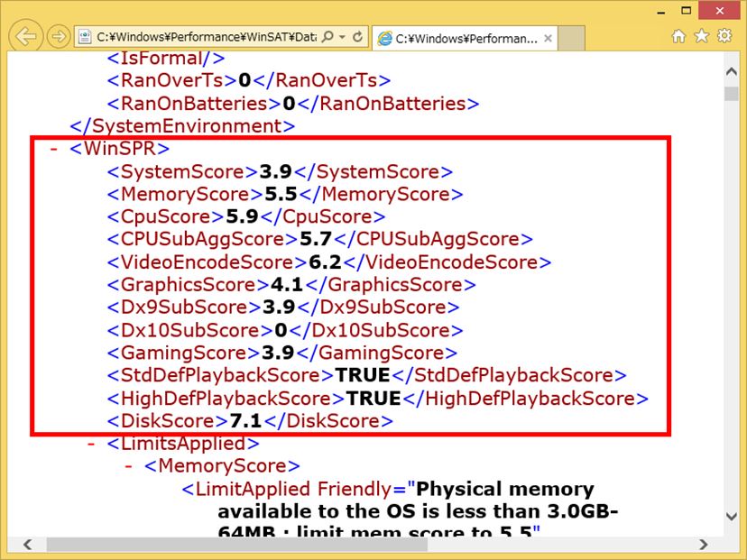Open the address bar dropdown arrow

[342, 37]
